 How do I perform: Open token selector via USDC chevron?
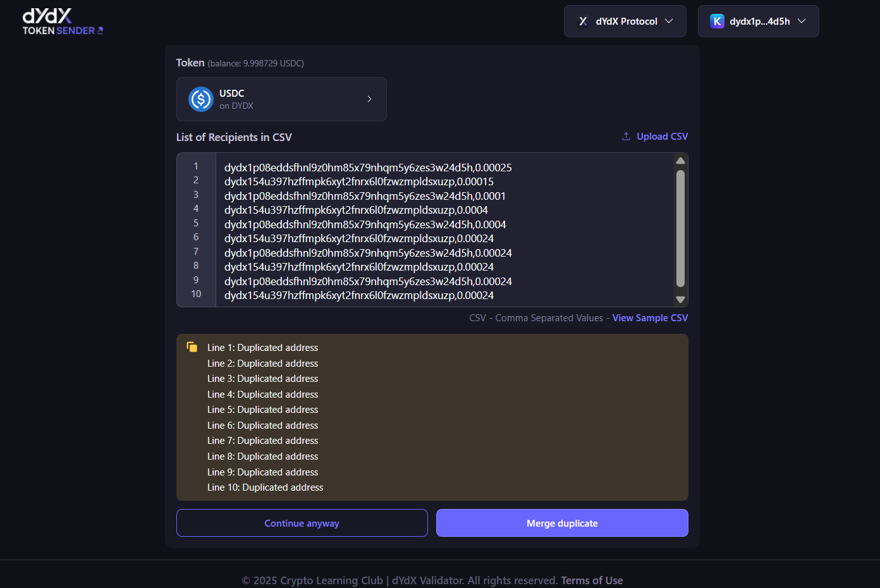coord(369,99)
